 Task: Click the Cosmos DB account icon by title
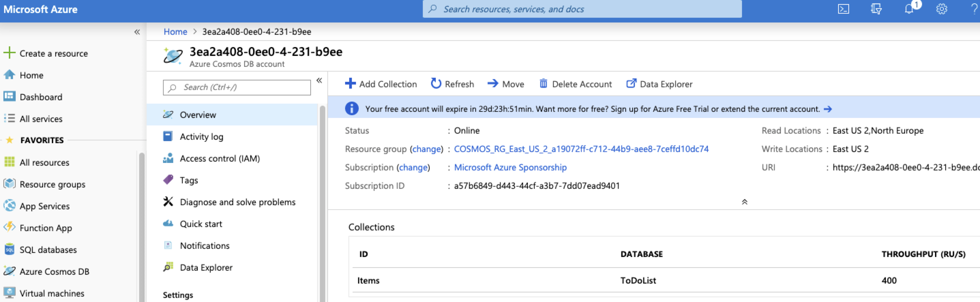pyautogui.click(x=173, y=56)
